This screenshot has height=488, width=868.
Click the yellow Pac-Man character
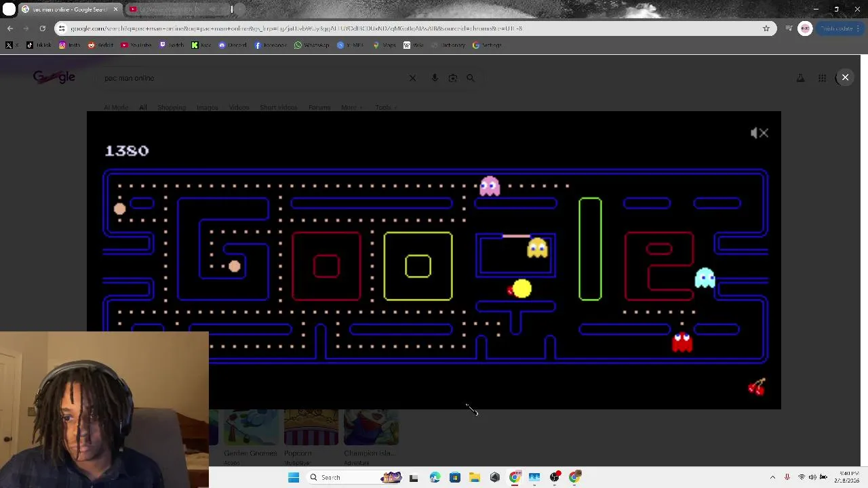point(521,289)
